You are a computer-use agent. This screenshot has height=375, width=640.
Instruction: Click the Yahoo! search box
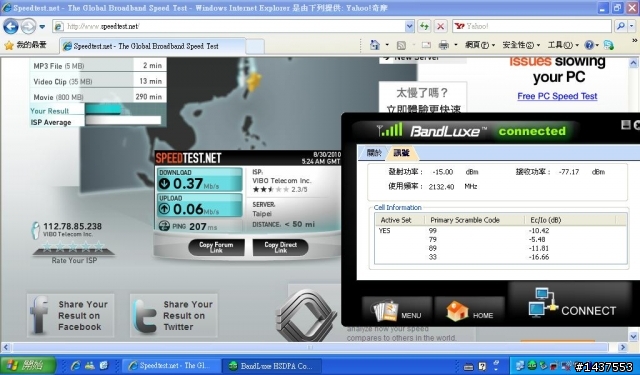pyautogui.click(x=532, y=27)
